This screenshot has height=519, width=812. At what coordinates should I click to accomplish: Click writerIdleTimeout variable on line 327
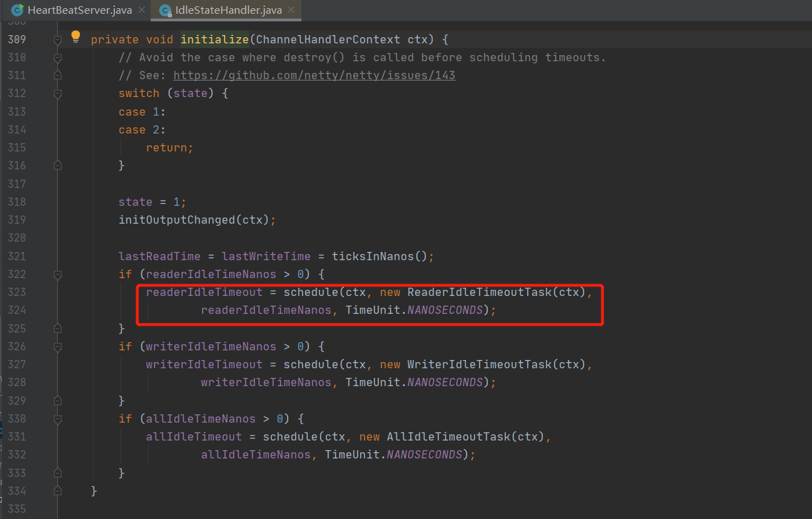(204, 364)
